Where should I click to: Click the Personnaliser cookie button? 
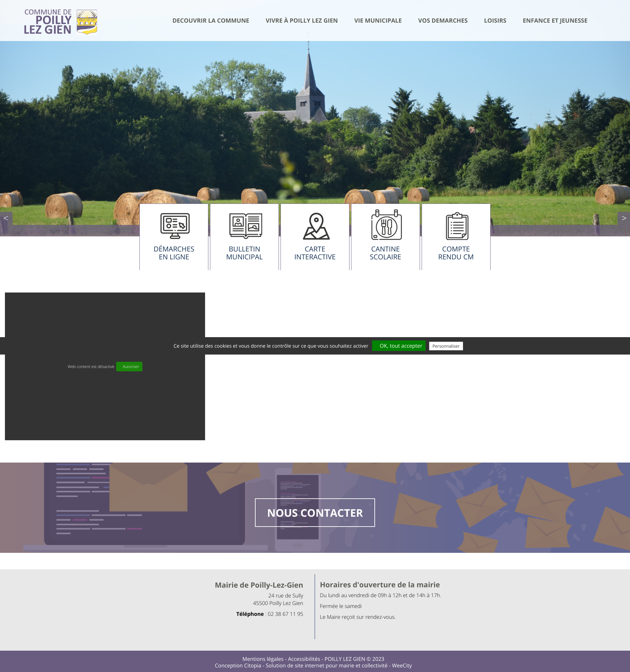446,346
